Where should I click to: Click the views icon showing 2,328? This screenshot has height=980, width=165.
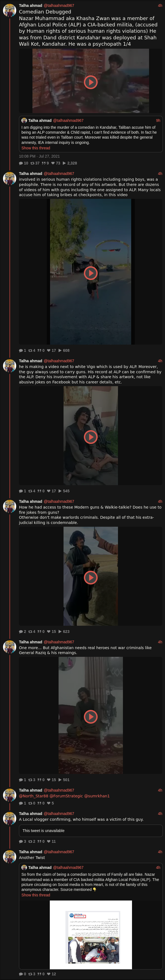[x=64, y=163]
